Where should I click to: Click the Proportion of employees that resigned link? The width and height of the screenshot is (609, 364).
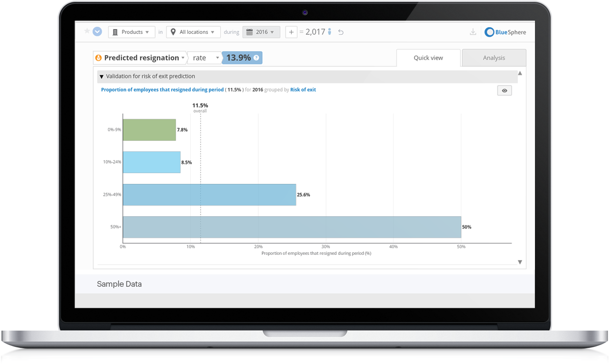tap(162, 90)
